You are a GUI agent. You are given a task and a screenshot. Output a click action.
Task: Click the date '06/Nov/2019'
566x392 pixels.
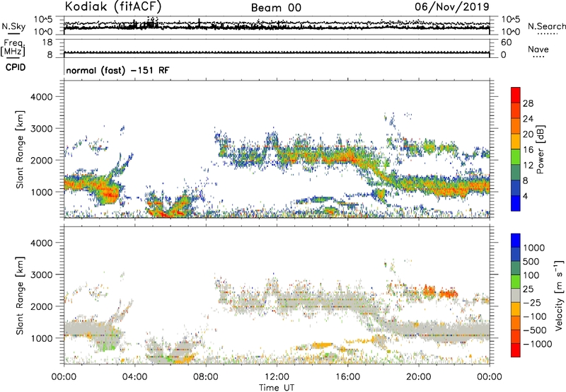coord(452,7)
